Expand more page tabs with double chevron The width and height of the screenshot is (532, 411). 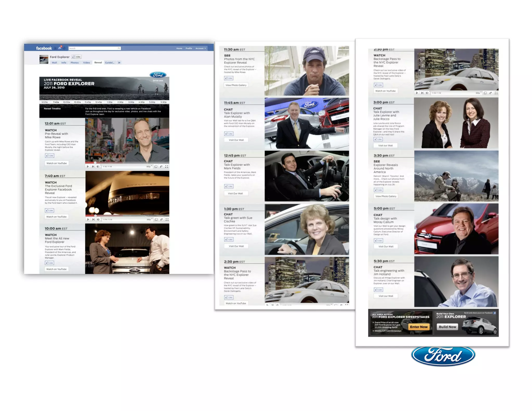(119, 63)
